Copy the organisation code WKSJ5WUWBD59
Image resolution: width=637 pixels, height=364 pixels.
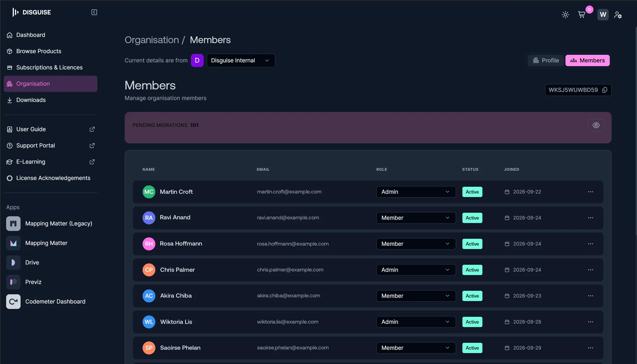[604, 90]
